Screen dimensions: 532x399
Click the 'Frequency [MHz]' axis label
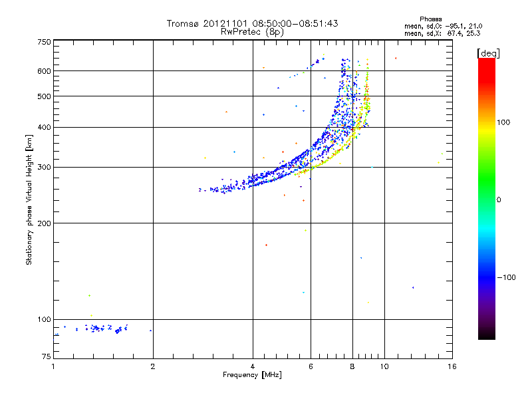(252, 375)
